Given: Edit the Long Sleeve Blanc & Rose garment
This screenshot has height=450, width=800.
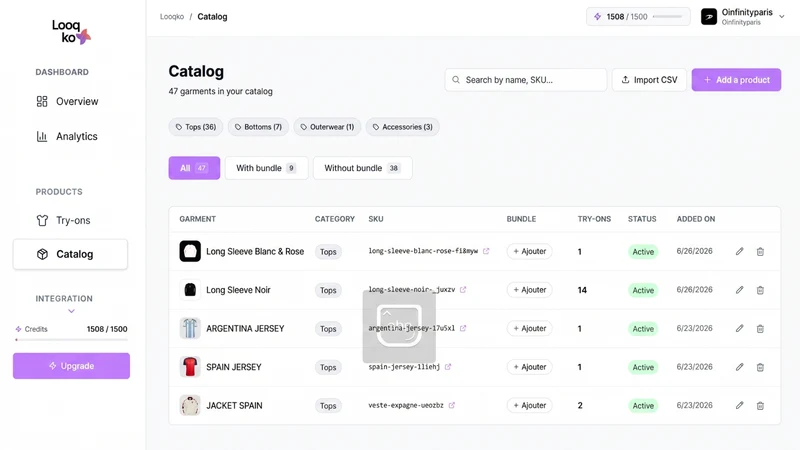Looking at the screenshot, I should 739,252.
